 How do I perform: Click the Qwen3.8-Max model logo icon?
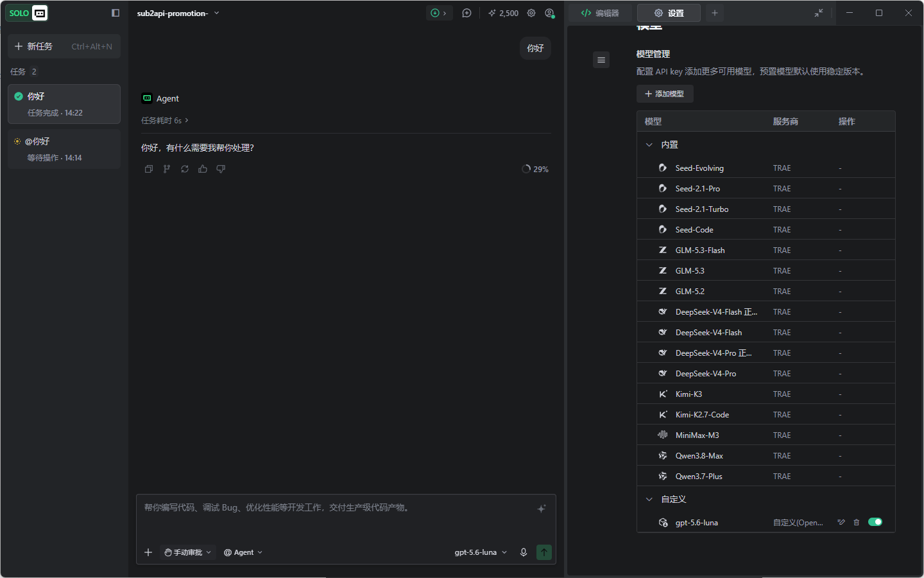point(663,456)
